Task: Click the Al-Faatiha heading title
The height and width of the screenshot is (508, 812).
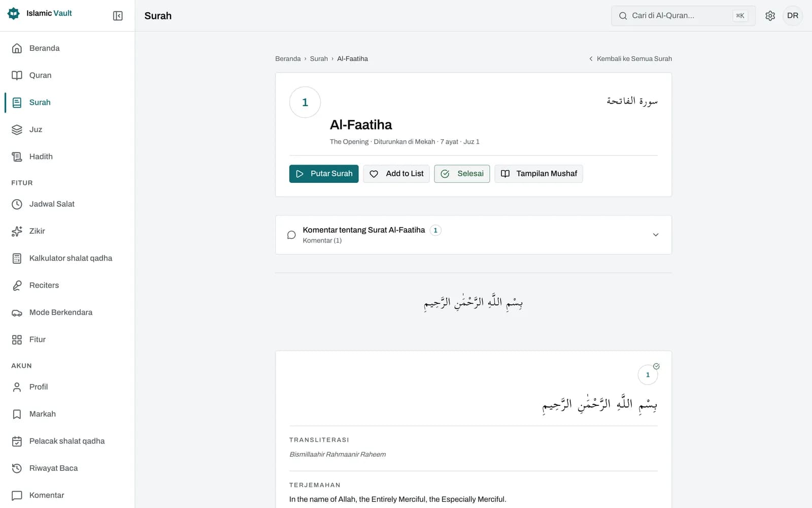Action: [x=361, y=125]
